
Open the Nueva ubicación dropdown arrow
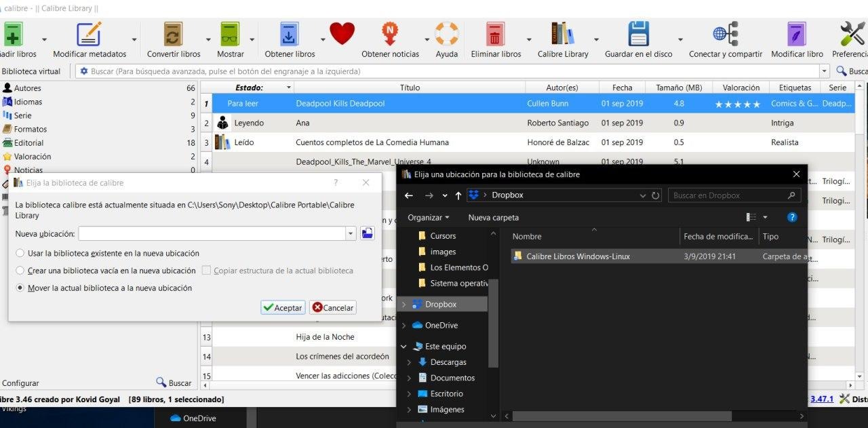[x=351, y=233]
